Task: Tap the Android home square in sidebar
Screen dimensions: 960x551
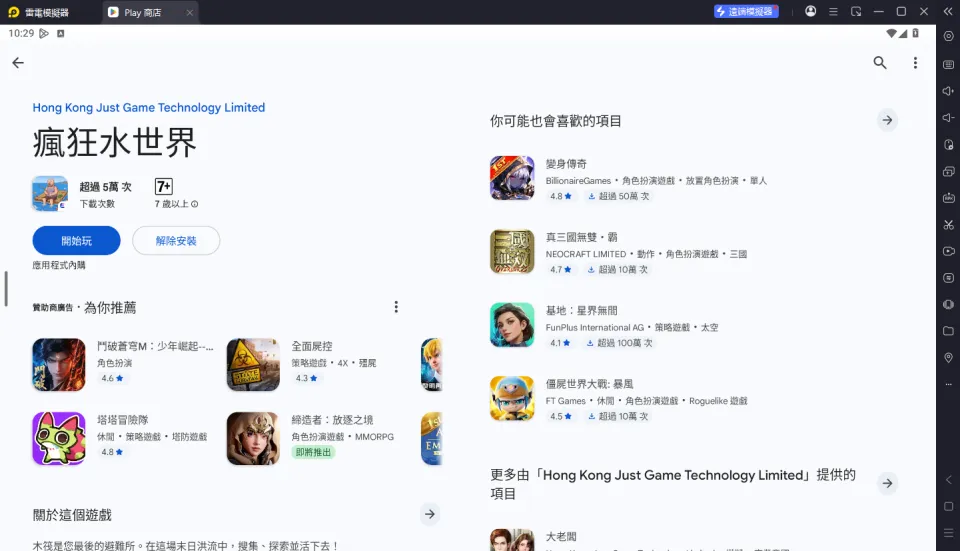Action: tap(948, 506)
